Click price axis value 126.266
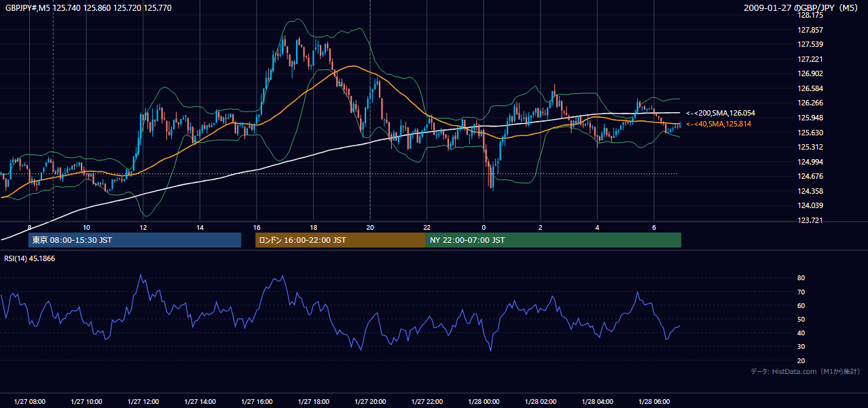This screenshot has width=868, height=408. point(810,103)
